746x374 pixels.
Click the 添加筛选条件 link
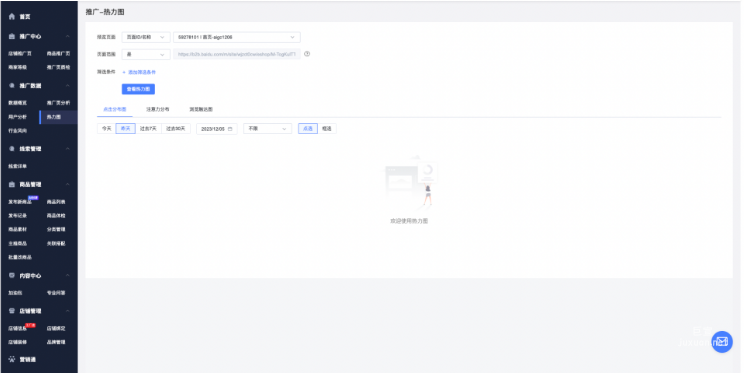tap(139, 72)
